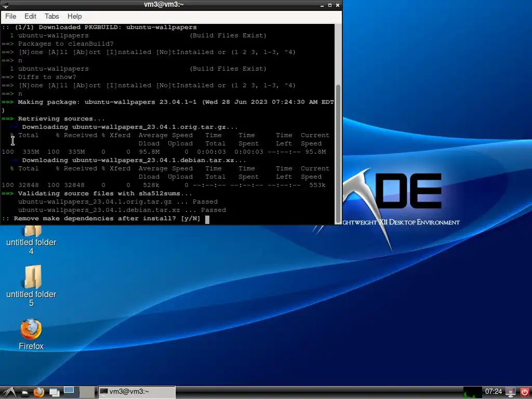
Task: Open the Tabs menu in the terminal
Action: [51, 16]
